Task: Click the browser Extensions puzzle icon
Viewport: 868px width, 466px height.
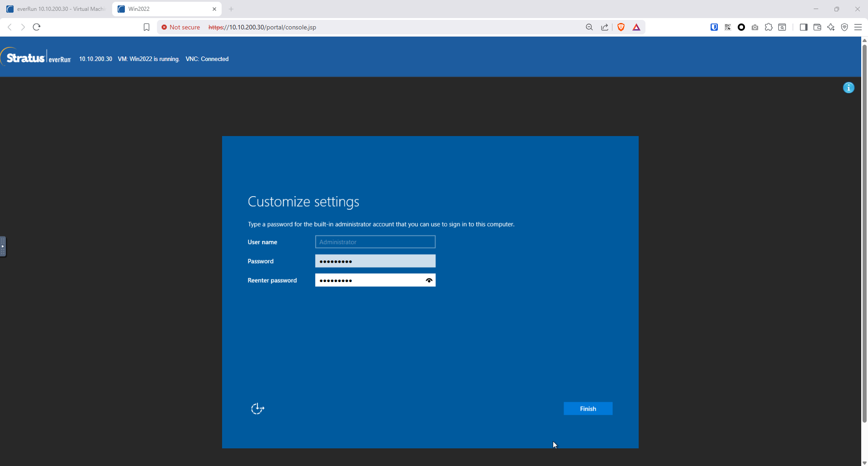Action: pos(768,27)
